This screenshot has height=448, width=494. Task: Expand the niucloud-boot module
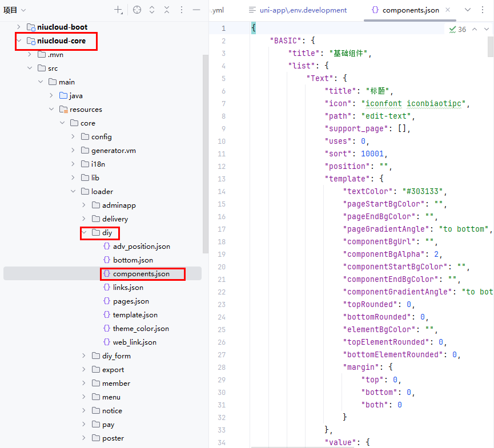pos(19,27)
